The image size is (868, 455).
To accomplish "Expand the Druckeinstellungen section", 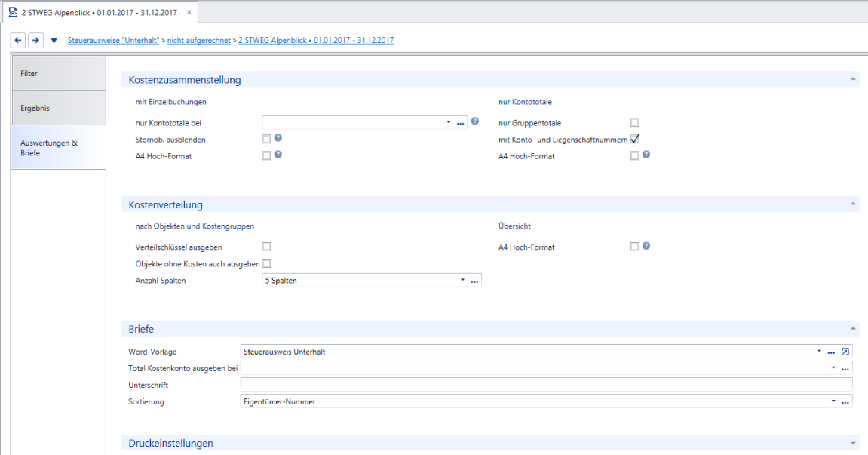I will [853, 443].
